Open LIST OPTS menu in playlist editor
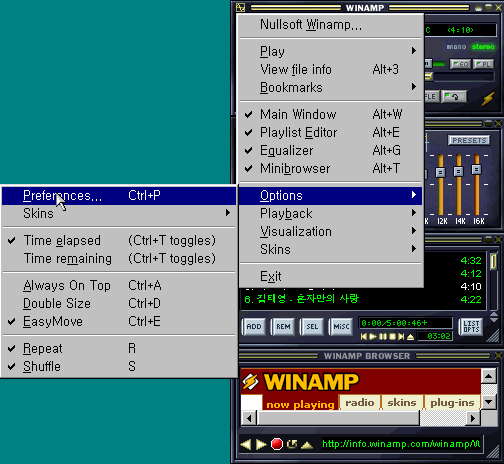Screen dimensions: 504x464 click(471, 326)
